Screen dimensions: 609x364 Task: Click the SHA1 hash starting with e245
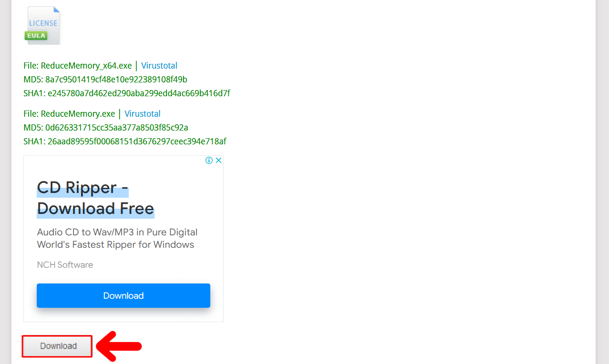pyautogui.click(x=139, y=93)
